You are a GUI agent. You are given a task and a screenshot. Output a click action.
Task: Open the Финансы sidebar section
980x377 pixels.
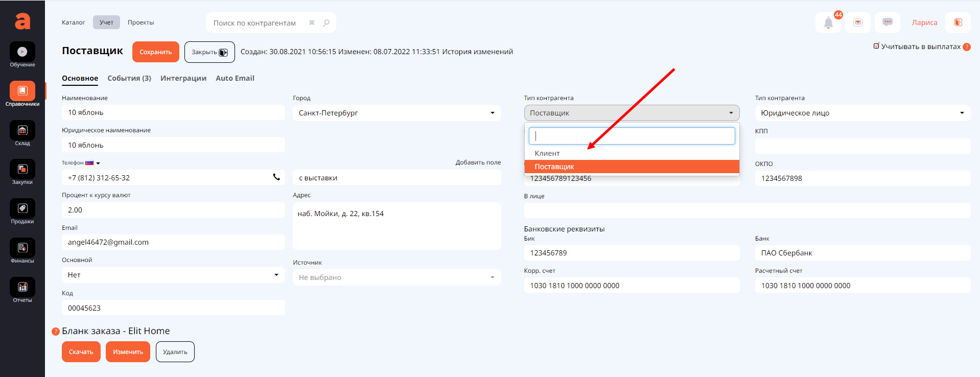point(22,250)
